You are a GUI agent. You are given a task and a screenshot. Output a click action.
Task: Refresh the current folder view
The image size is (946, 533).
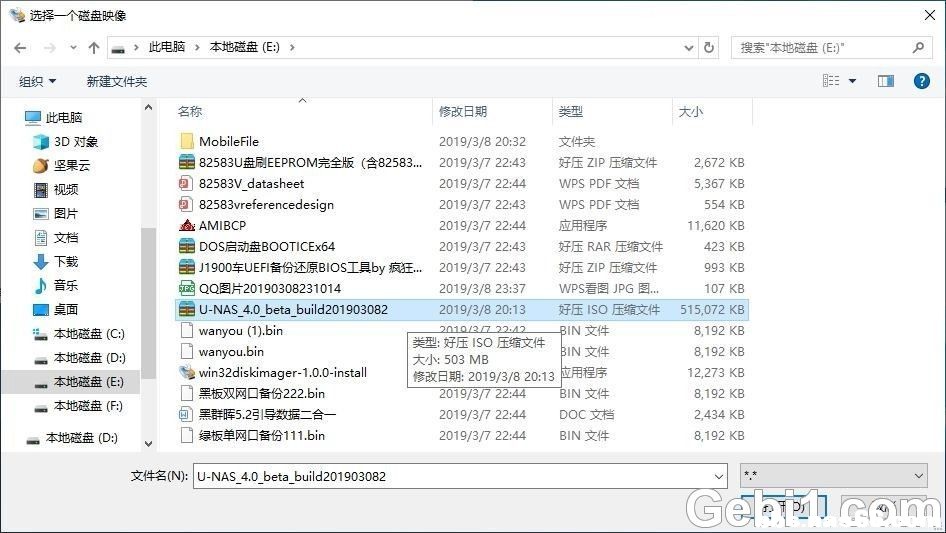pos(710,47)
